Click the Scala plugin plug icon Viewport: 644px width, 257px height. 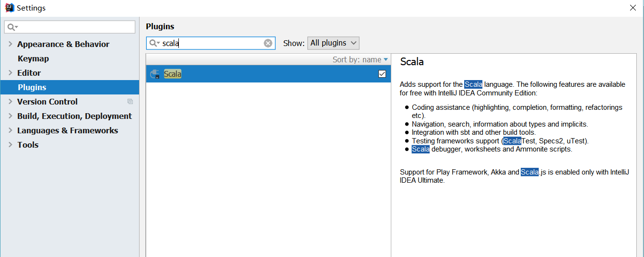(155, 74)
